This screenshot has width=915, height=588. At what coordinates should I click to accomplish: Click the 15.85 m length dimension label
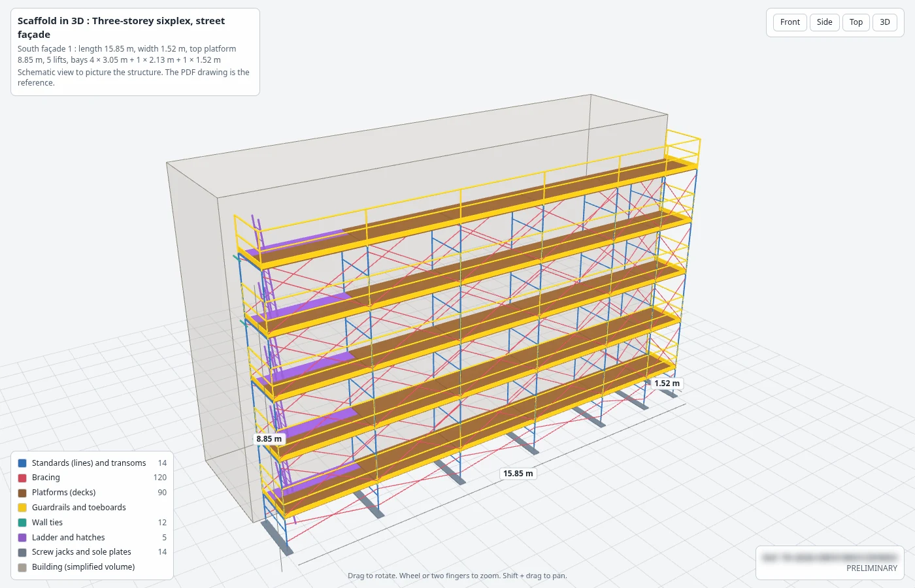pos(518,474)
